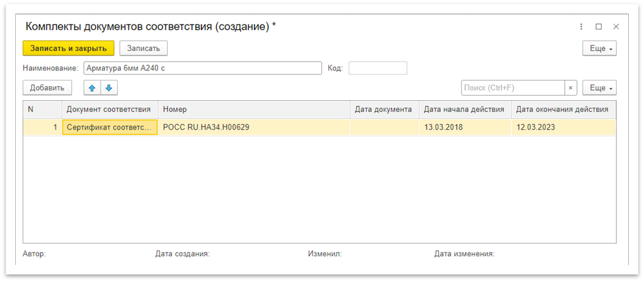Click the Номер column header
Image resolution: width=644 pixels, height=282 pixels.
pyautogui.click(x=253, y=110)
